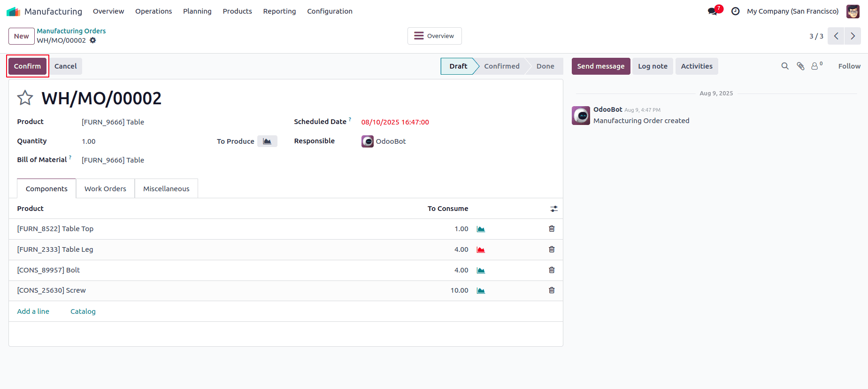Click the gear icon next to WH/MO/00002

click(93, 40)
